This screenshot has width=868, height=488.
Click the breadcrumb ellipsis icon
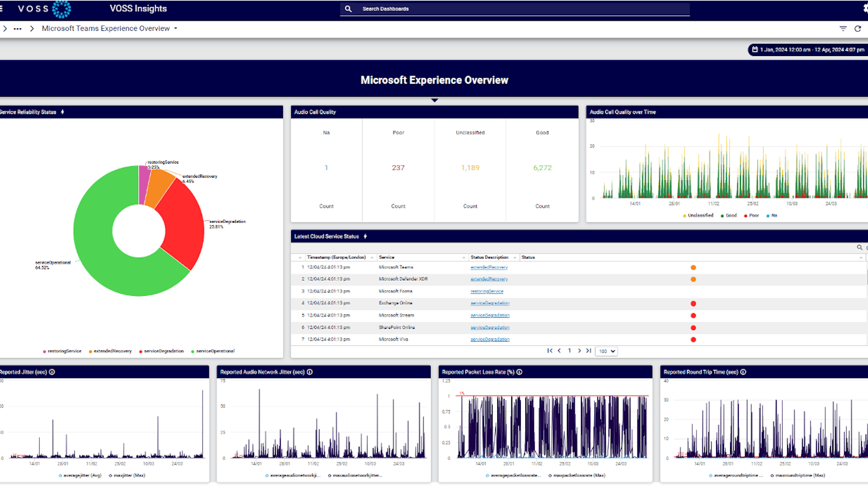coord(18,28)
